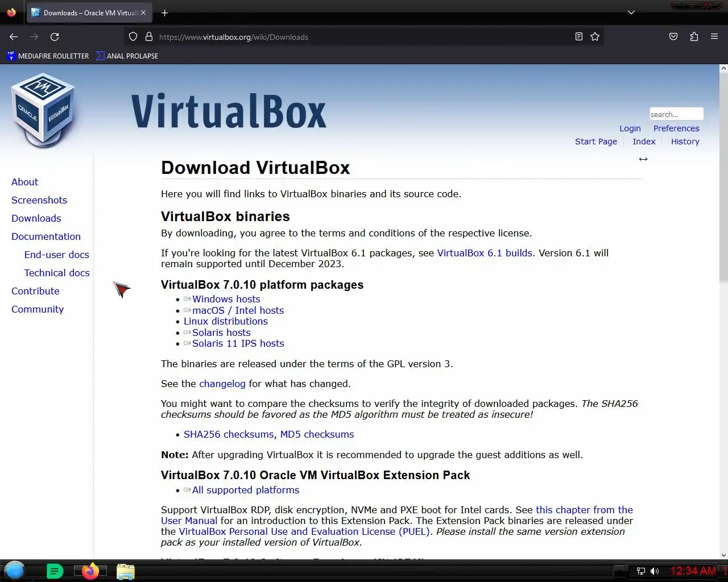This screenshot has height=582, width=728.
Task: Click the search box on page
Action: click(x=676, y=114)
